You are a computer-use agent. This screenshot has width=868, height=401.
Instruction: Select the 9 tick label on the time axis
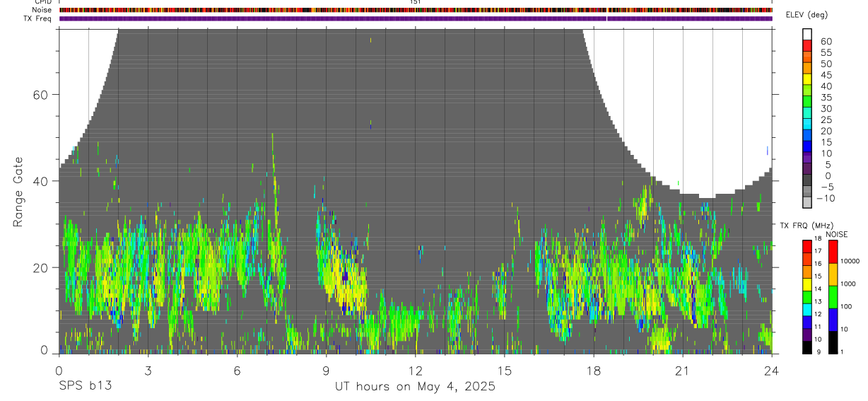point(326,370)
